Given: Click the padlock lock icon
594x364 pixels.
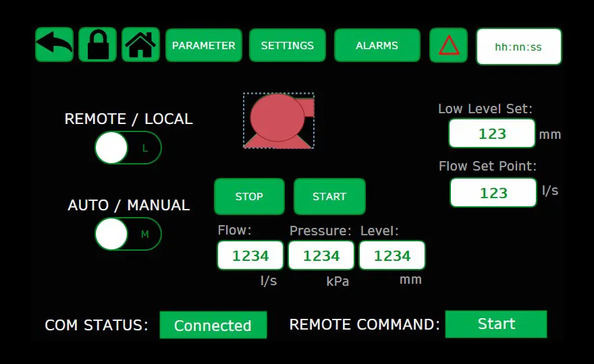Looking at the screenshot, I should pos(97,45).
